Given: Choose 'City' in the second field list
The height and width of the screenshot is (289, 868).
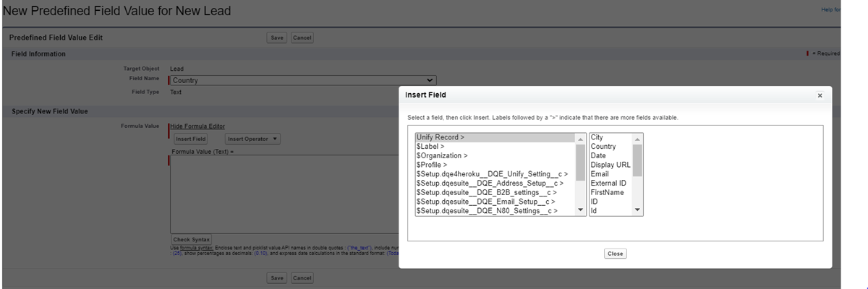Looking at the screenshot, I should tap(610, 137).
